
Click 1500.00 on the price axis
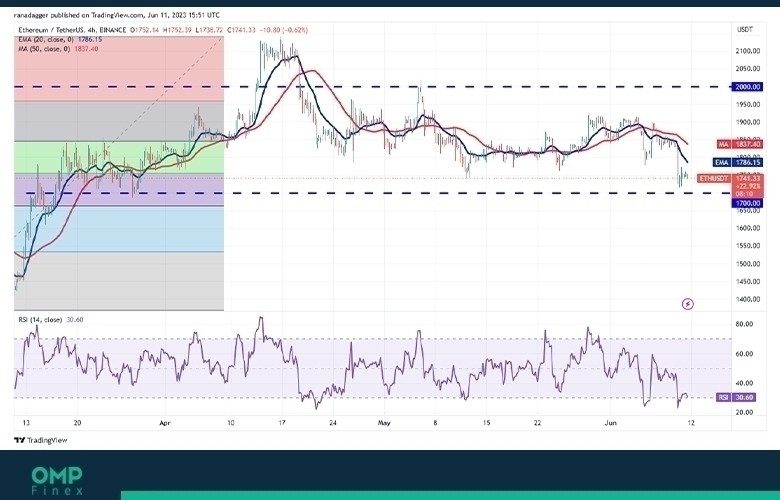pos(748,264)
